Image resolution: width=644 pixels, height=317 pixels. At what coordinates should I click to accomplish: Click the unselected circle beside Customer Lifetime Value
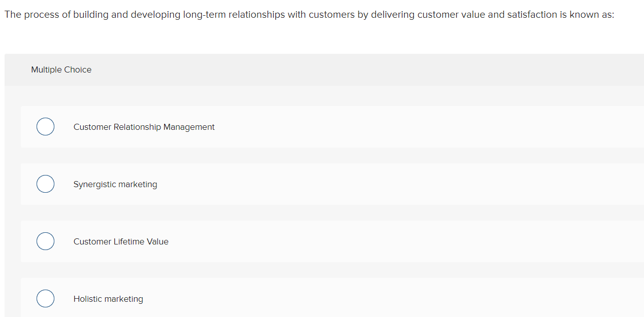pyautogui.click(x=45, y=241)
